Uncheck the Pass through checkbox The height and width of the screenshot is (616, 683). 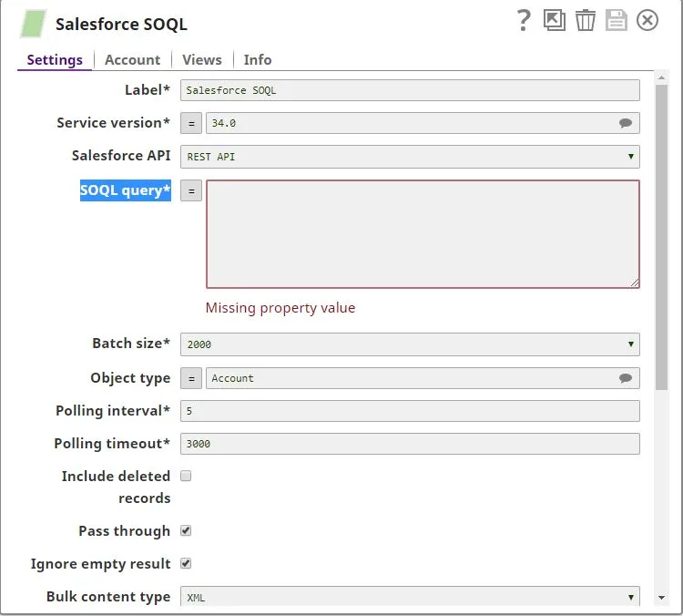point(186,530)
